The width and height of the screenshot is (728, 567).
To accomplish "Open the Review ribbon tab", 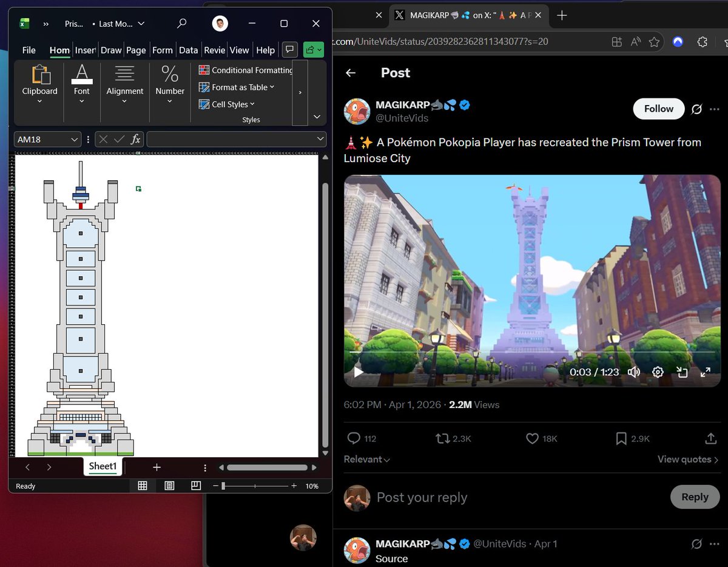I will click(x=215, y=50).
